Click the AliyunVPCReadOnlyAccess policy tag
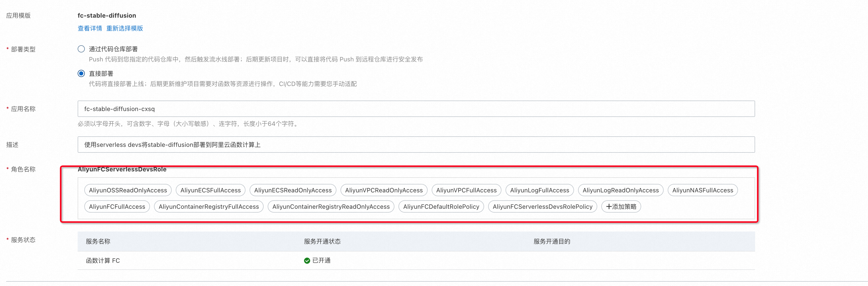 (x=384, y=190)
